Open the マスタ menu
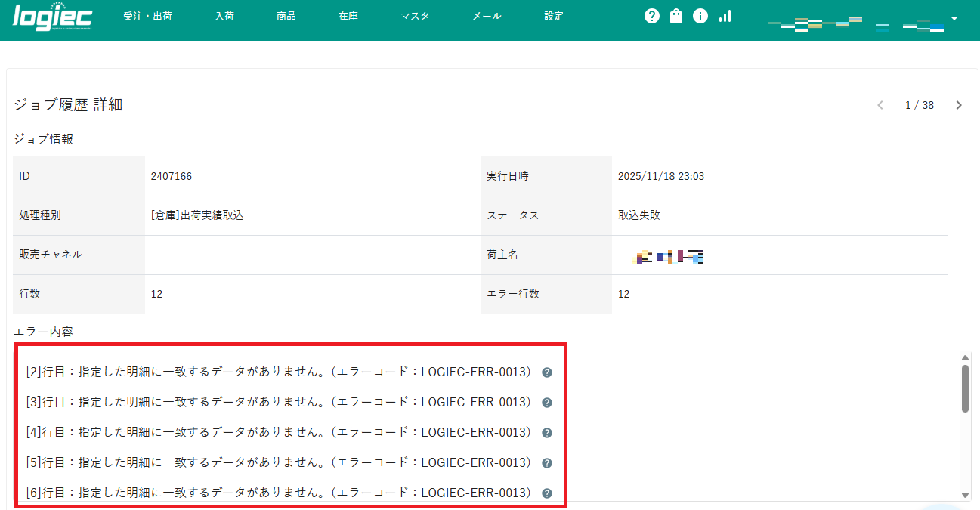Screen dimensions: 980x510 click(415, 16)
